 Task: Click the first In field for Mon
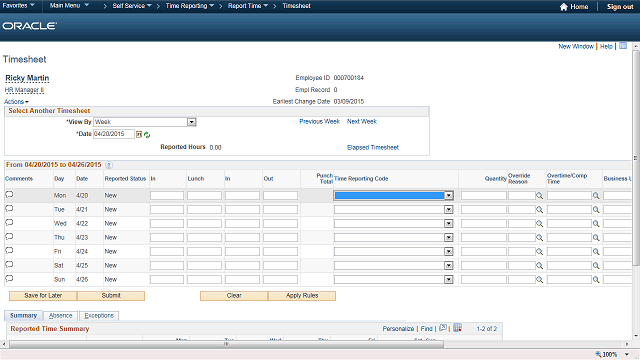(167, 196)
